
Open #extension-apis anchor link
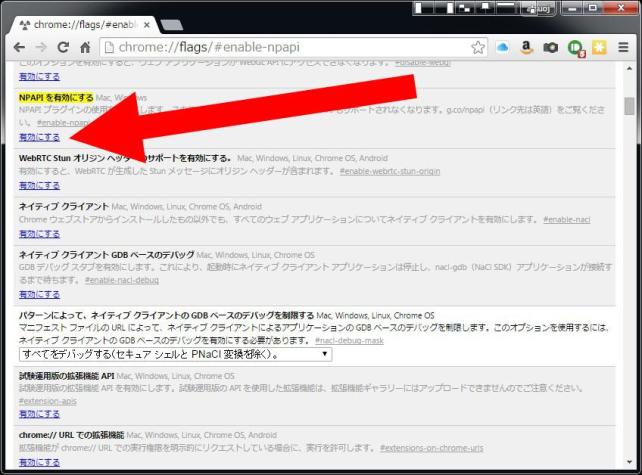[47, 401]
